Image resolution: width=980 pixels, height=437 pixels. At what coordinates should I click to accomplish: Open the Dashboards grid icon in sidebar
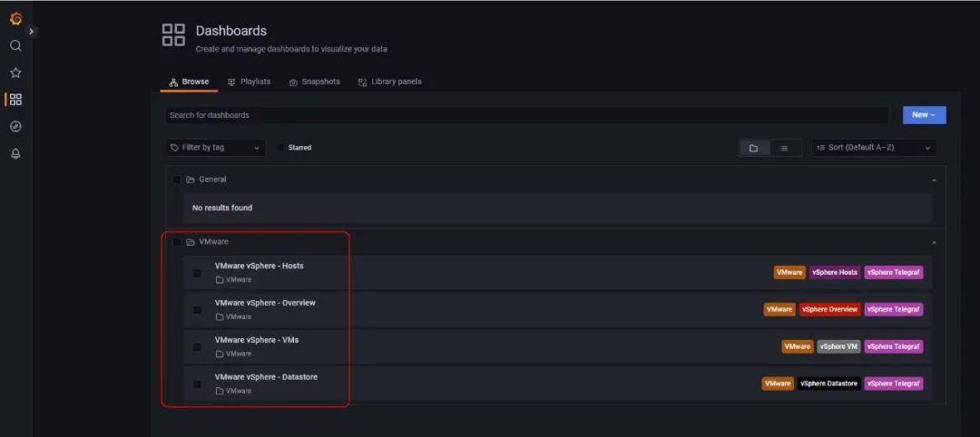point(15,99)
